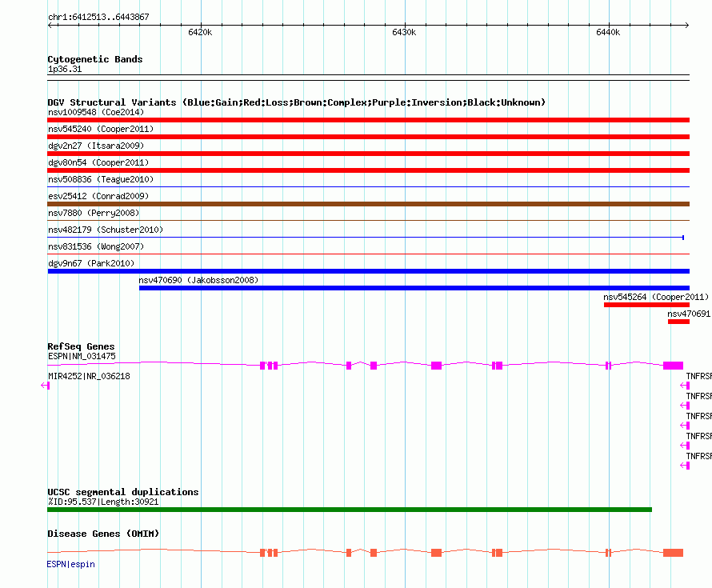Select the 1p36.31 band label
Viewport: 712px width, 588px height.
(65, 70)
